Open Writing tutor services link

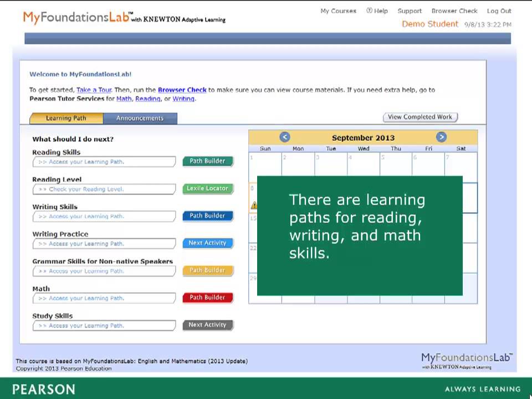click(x=183, y=99)
